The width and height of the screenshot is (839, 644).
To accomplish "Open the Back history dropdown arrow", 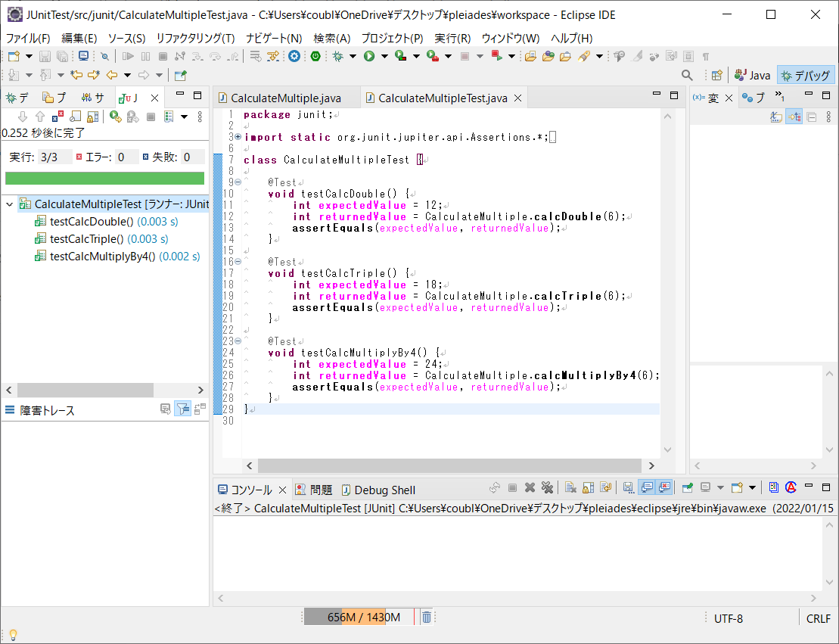I will [x=127, y=75].
